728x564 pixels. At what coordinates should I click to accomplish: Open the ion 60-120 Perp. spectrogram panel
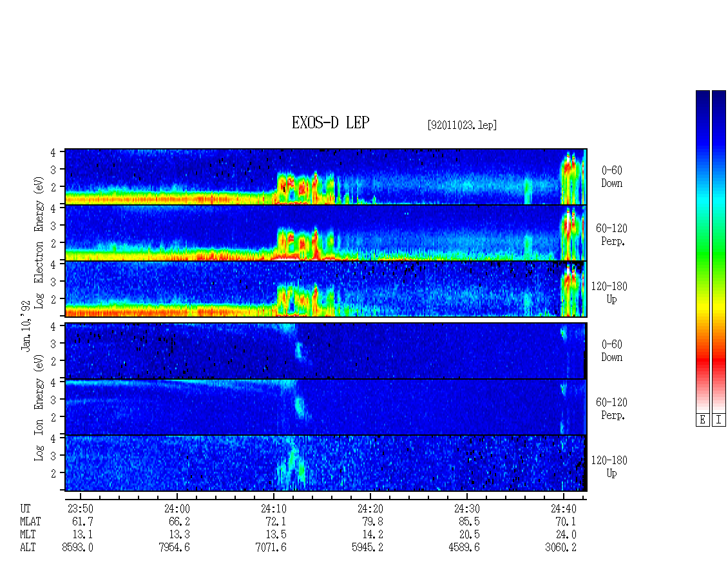326,407
